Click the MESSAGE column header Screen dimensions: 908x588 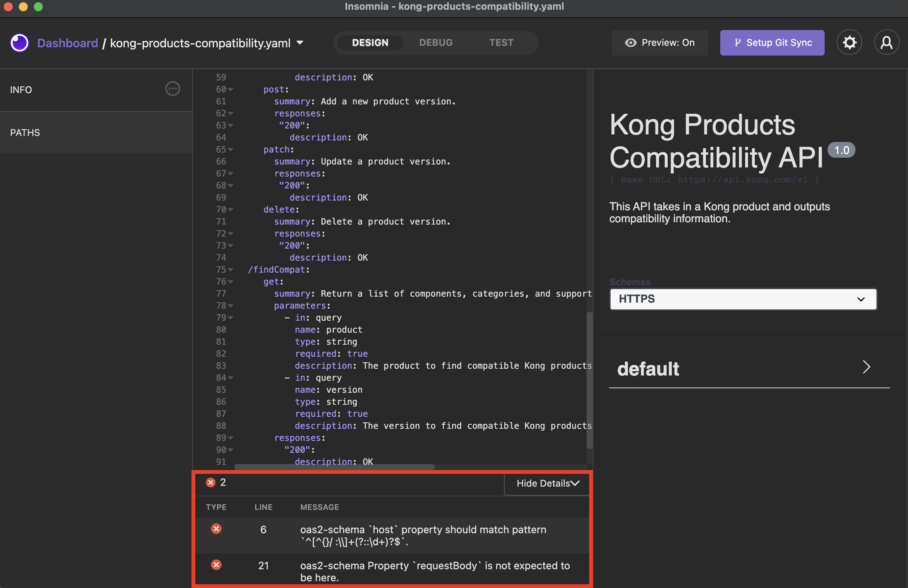coord(320,507)
